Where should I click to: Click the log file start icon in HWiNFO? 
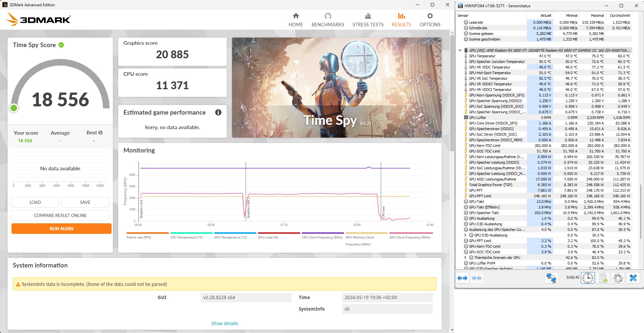(x=603, y=278)
